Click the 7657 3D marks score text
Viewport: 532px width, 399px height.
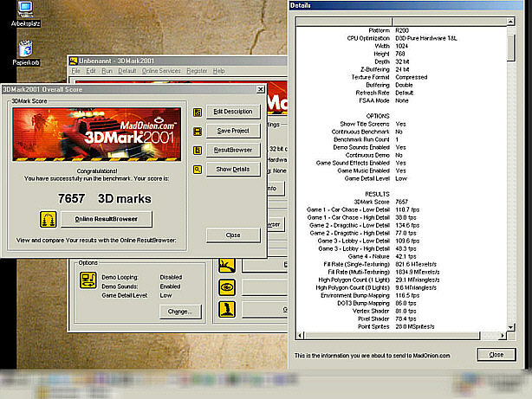tap(105, 199)
